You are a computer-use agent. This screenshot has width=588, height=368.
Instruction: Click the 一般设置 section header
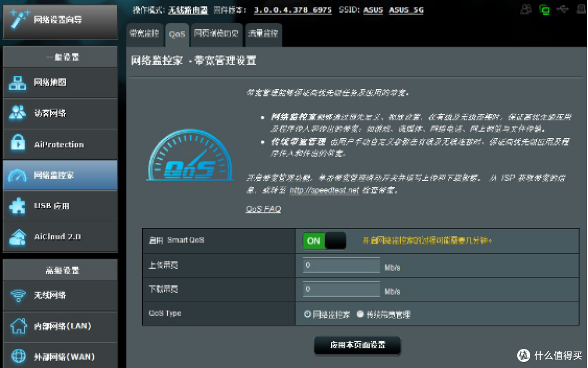[60, 57]
